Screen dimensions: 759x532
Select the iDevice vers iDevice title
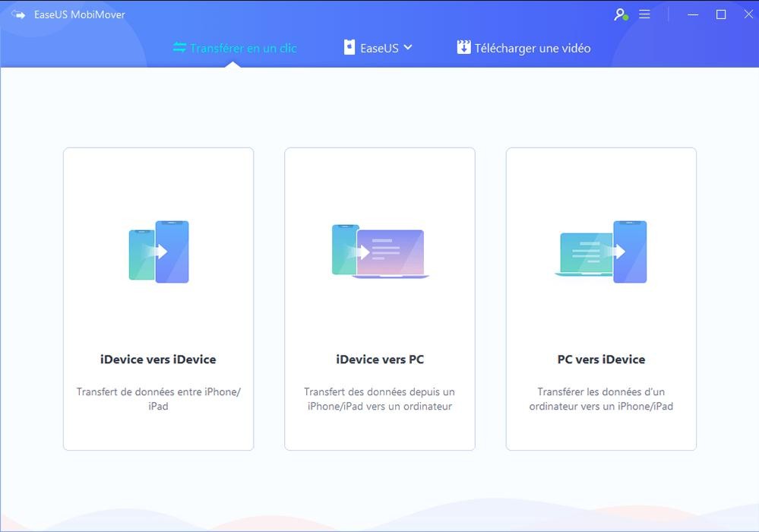(158, 359)
